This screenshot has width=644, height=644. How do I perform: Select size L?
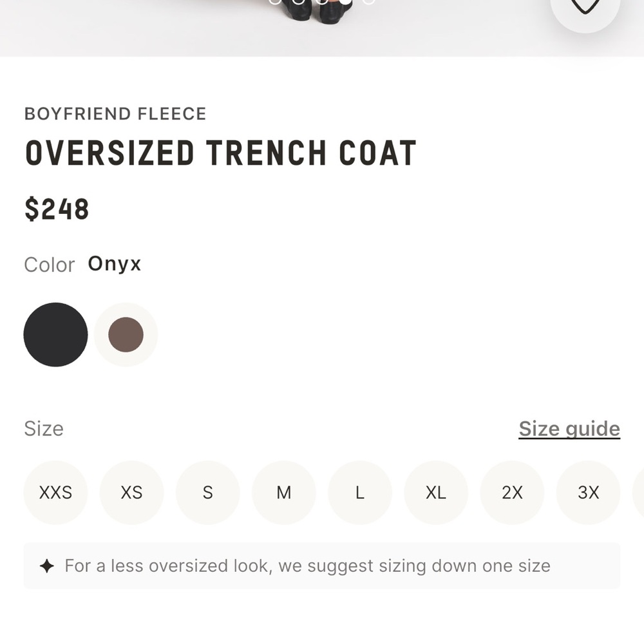[x=359, y=493]
